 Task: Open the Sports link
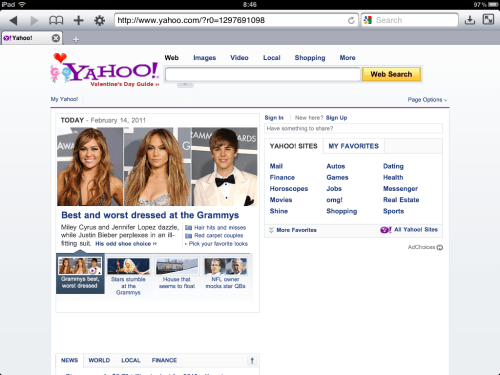tap(393, 211)
